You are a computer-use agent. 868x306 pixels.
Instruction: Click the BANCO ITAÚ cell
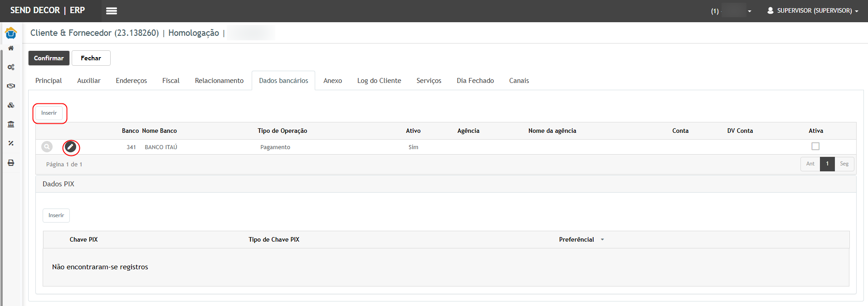click(x=161, y=147)
